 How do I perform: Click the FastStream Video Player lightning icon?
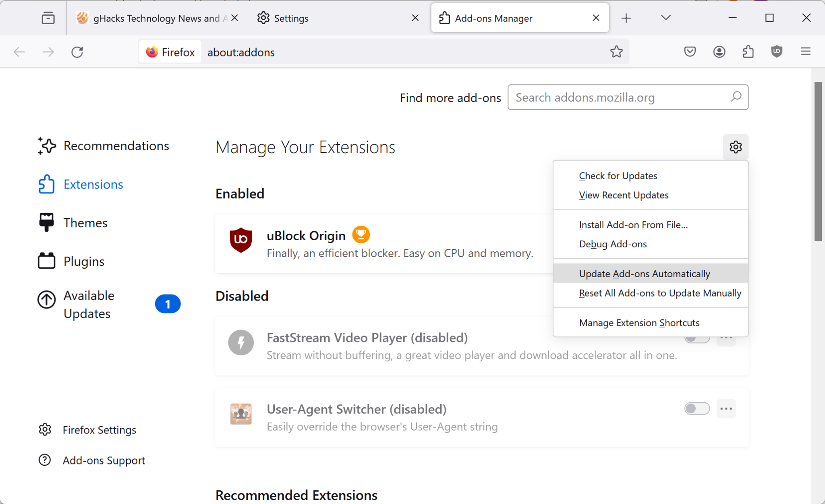(241, 342)
